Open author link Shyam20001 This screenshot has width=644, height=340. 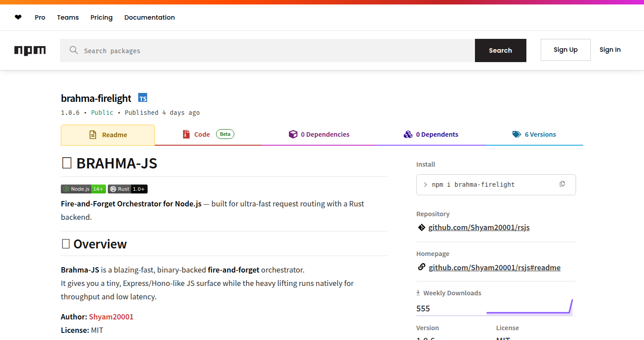tap(111, 317)
